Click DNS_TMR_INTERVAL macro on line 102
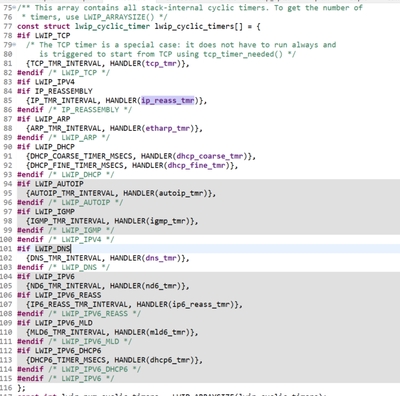This screenshot has height=396, width=400. click(x=66, y=258)
